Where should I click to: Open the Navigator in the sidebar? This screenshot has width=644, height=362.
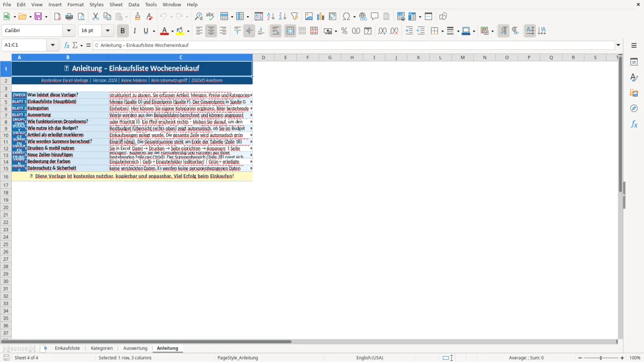(634, 108)
